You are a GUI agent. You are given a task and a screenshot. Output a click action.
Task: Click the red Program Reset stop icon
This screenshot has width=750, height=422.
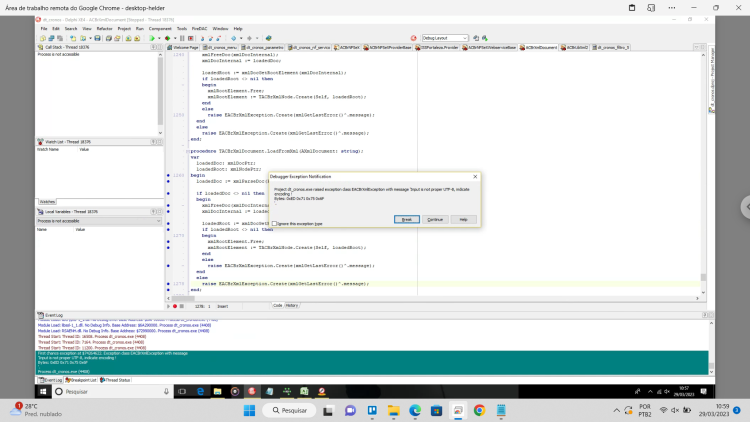point(190,38)
